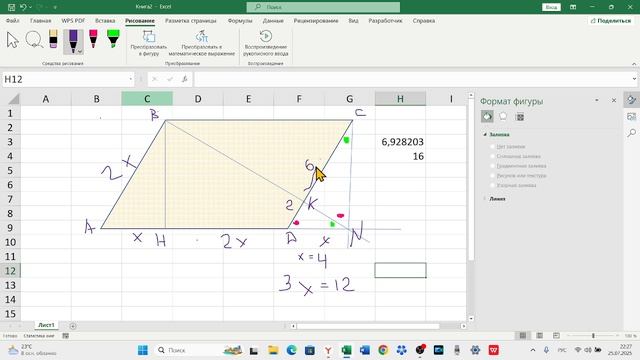
Task: Click Ink Replay button
Action: (x=266, y=43)
